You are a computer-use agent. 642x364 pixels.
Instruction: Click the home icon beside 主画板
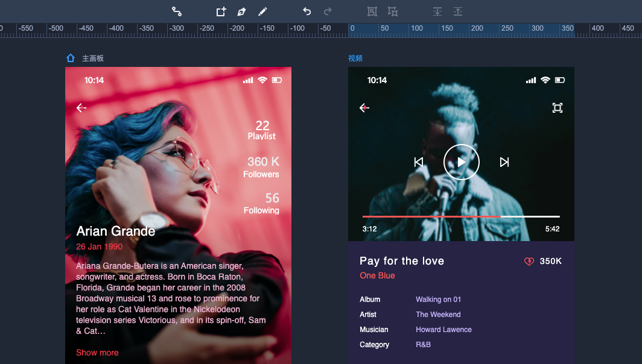[71, 58]
